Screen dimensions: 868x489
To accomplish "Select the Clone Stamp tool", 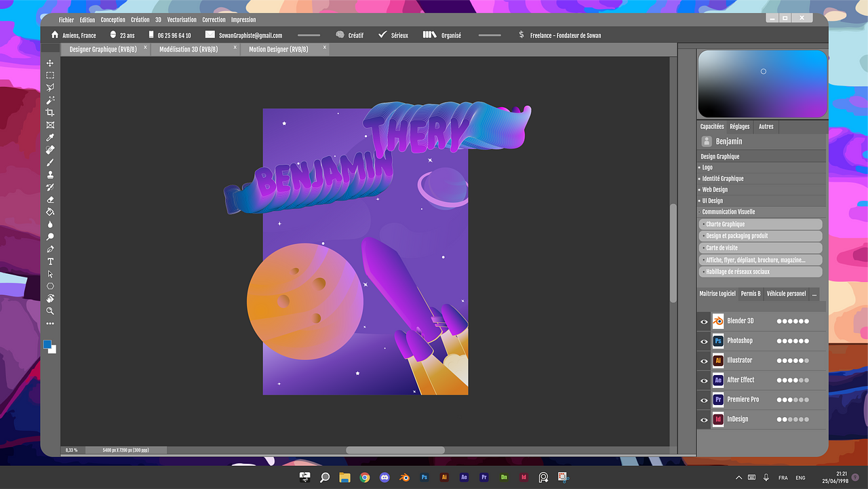I will [x=50, y=175].
